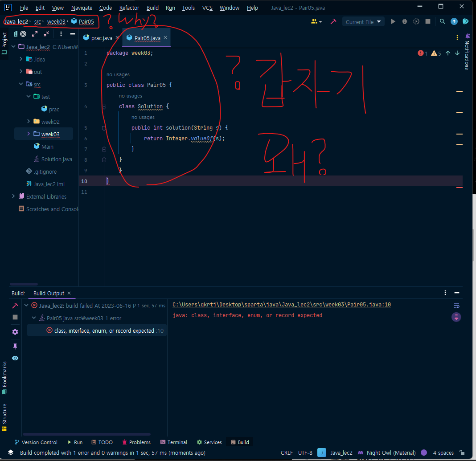The height and width of the screenshot is (461, 476).
Task: Change UTF-8 file encoding
Action: [x=305, y=453]
